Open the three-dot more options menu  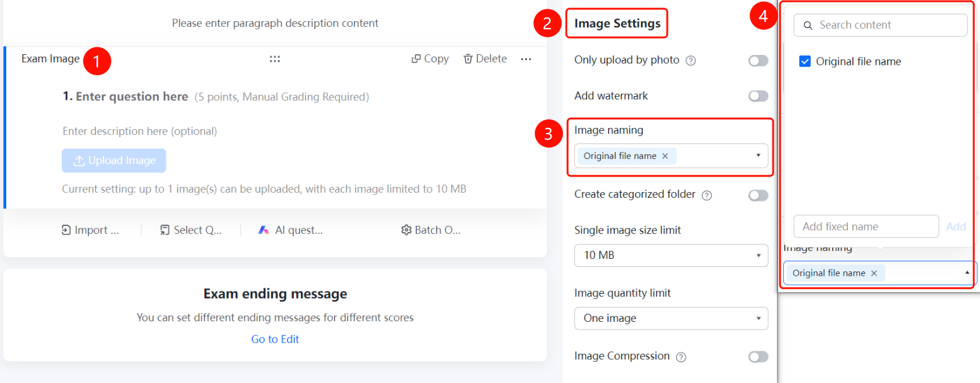[x=526, y=59]
